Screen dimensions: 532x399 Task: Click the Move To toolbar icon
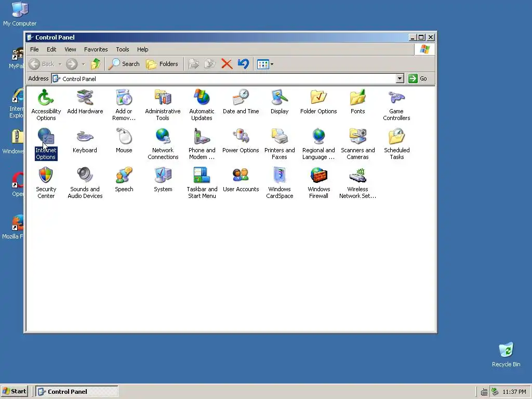point(194,64)
